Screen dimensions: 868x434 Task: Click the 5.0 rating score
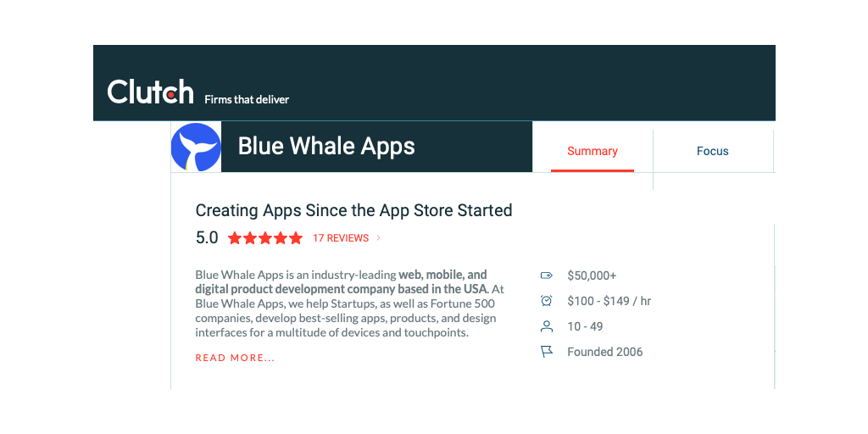coord(207,238)
